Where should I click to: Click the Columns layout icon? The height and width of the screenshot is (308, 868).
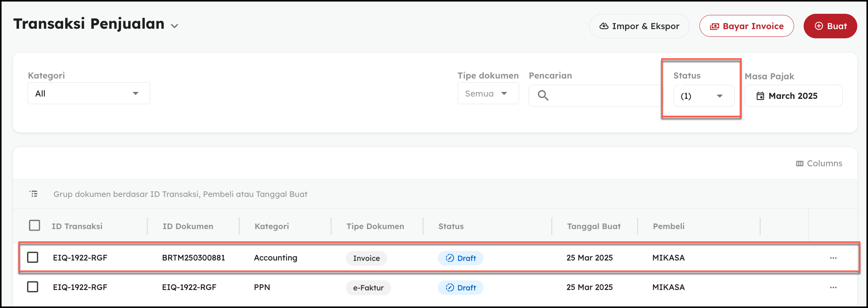tap(799, 164)
